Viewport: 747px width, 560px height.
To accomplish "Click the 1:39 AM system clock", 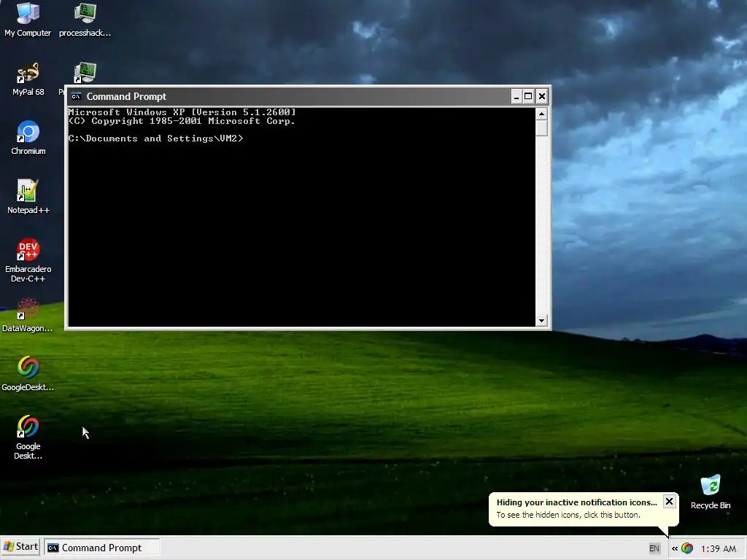I will tap(719, 548).
